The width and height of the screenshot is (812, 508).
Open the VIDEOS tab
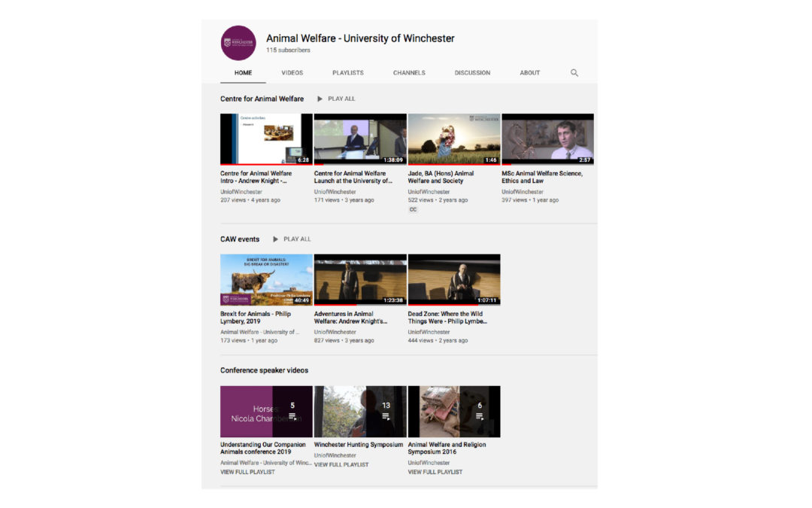click(292, 73)
